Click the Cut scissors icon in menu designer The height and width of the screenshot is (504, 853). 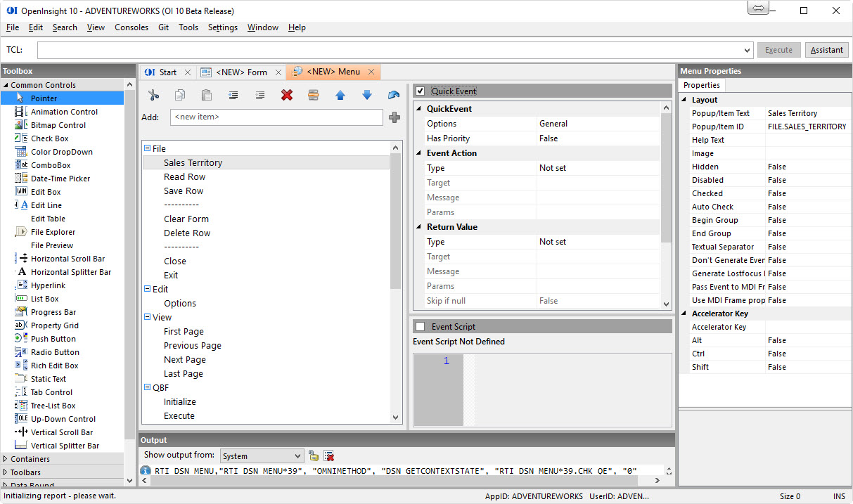(x=153, y=95)
